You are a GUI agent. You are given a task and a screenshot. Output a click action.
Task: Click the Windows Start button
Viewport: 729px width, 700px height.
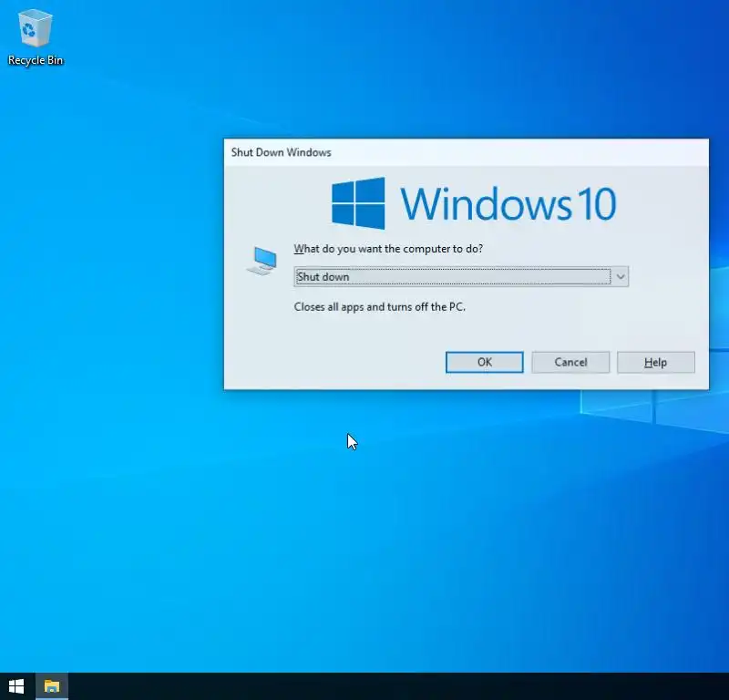click(16, 686)
